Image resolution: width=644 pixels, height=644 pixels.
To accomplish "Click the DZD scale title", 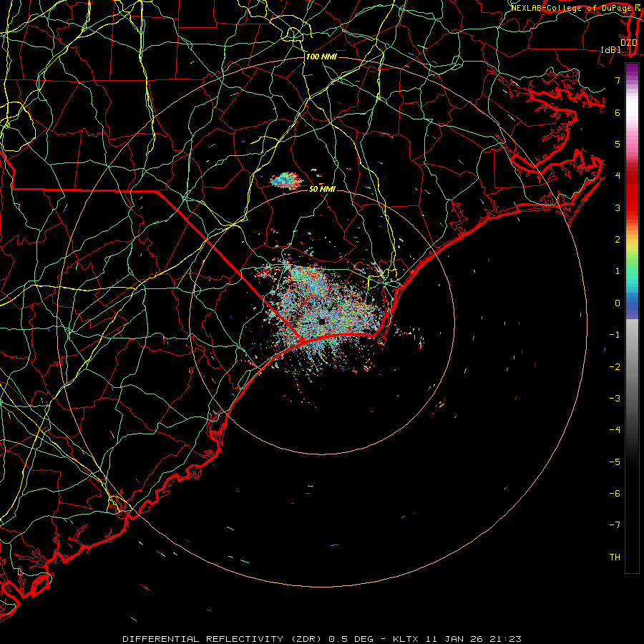I will (629, 42).
